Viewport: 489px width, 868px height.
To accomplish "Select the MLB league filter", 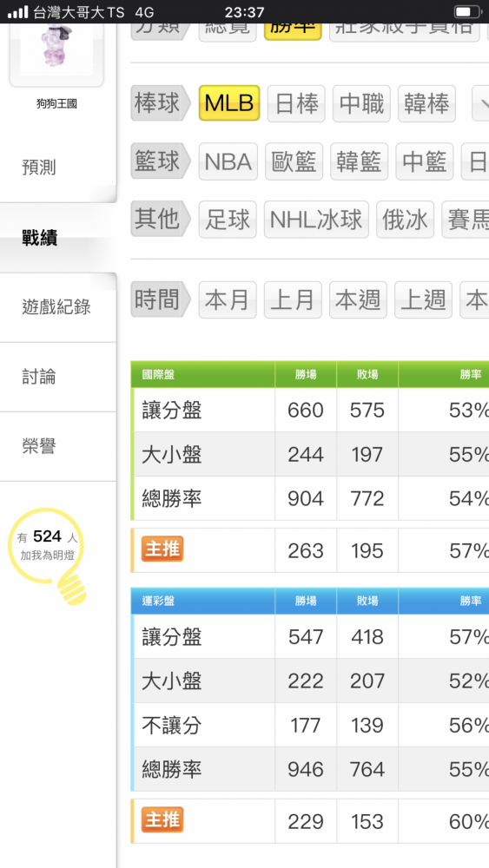I will click(x=229, y=103).
